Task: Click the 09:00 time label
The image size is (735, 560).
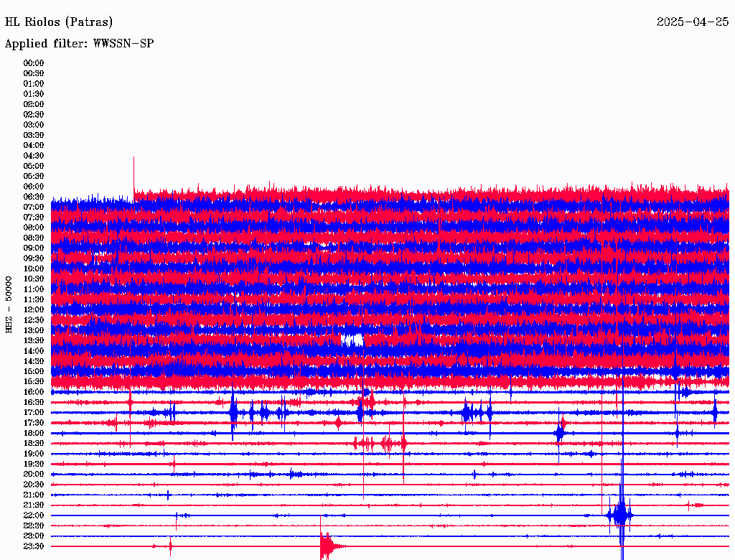Action: pos(34,248)
